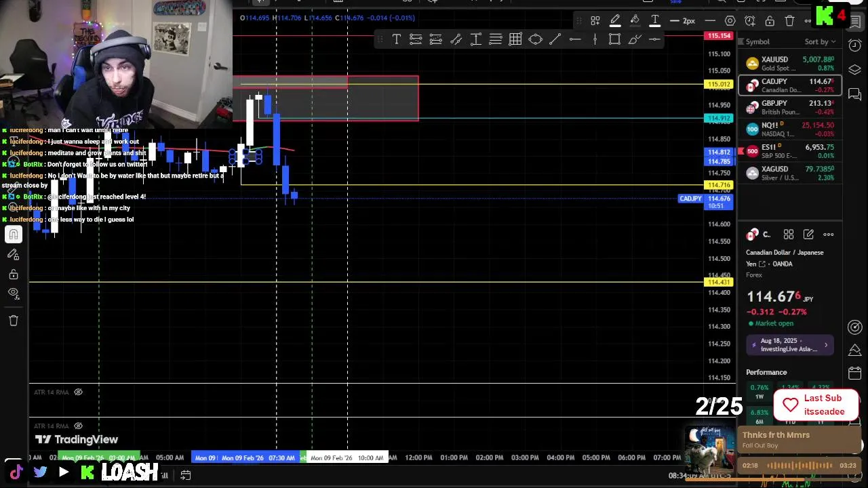The image size is (868, 488).
Task: Select the horizontal line tool
Action: click(x=575, y=39)
